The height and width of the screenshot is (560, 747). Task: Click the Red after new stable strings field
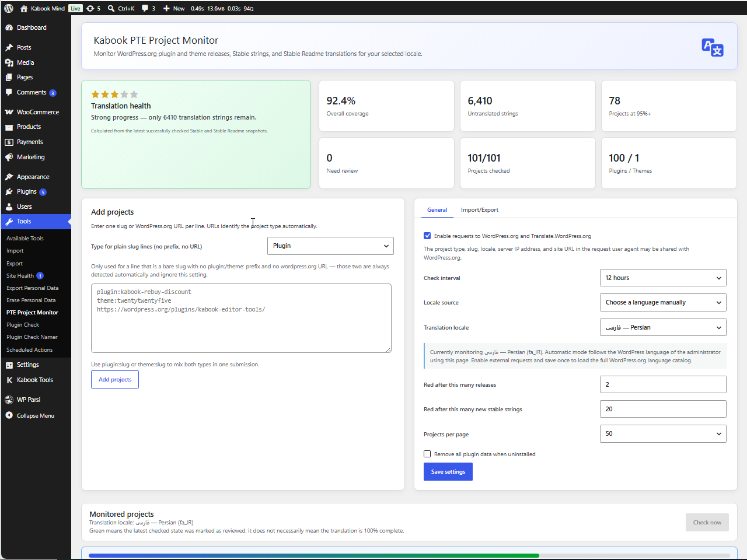pos(663,409)
